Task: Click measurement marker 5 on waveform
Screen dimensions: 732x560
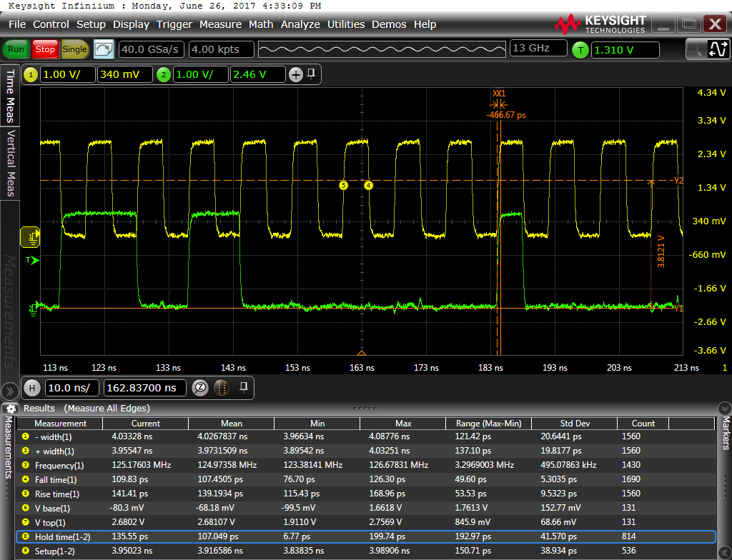Action: point(344,185)
